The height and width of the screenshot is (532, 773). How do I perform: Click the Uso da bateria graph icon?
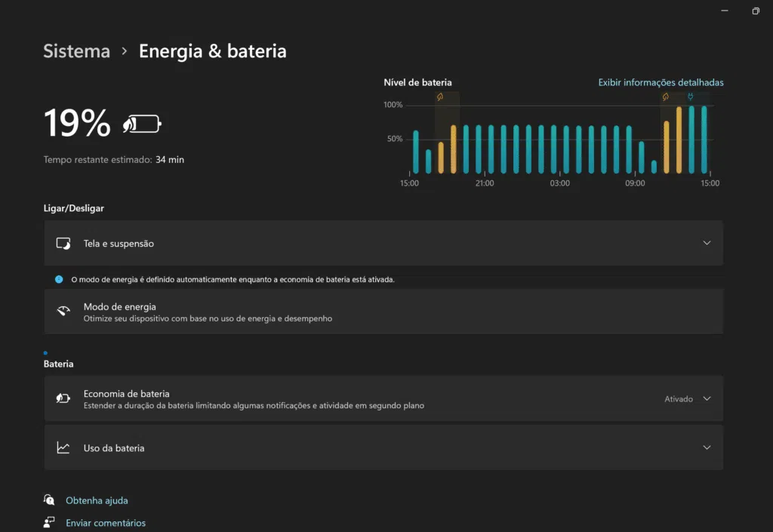tap(63, 447)
